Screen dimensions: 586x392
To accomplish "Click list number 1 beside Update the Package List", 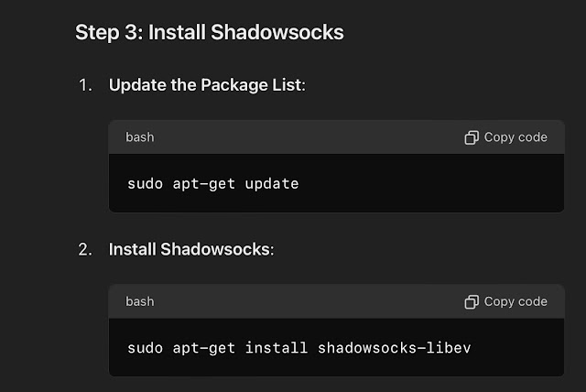I will (85, 85).
